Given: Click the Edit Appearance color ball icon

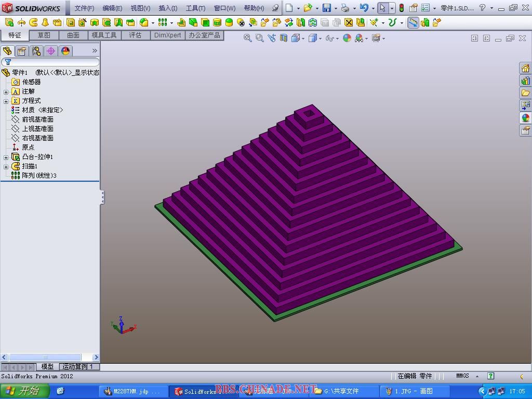Looking at the screenshot, I should point(347,38).
